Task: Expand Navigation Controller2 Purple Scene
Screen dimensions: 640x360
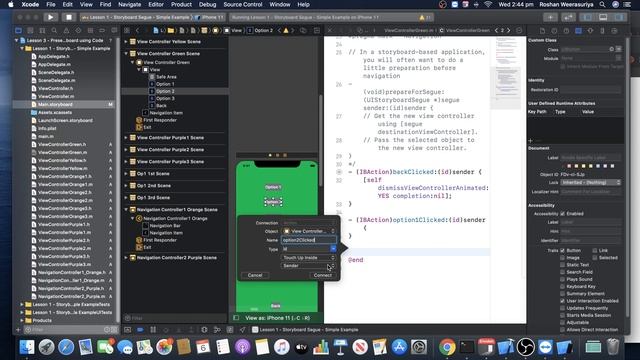Action: coord(126,258)
